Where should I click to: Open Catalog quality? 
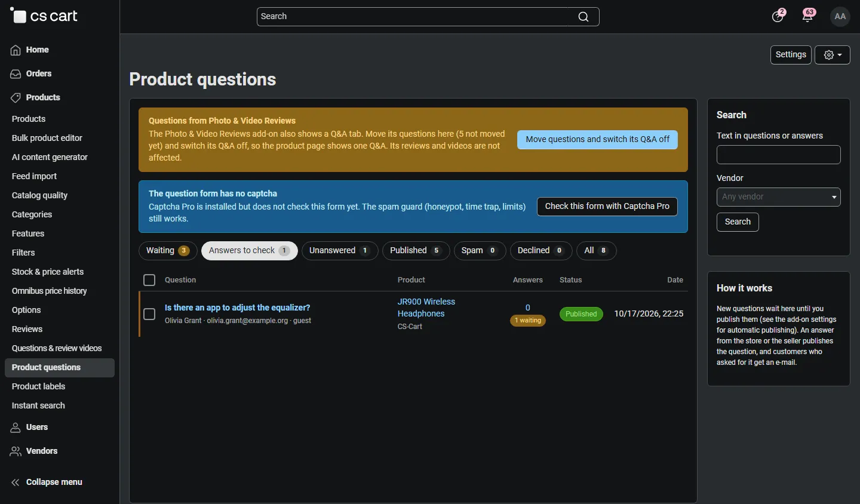tap(39, 196)
